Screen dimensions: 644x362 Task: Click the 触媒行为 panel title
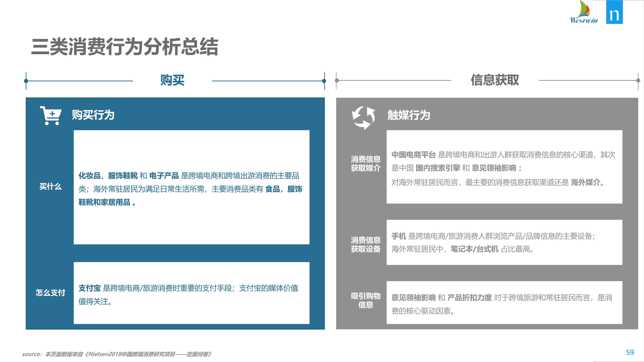tap(409, 115)
